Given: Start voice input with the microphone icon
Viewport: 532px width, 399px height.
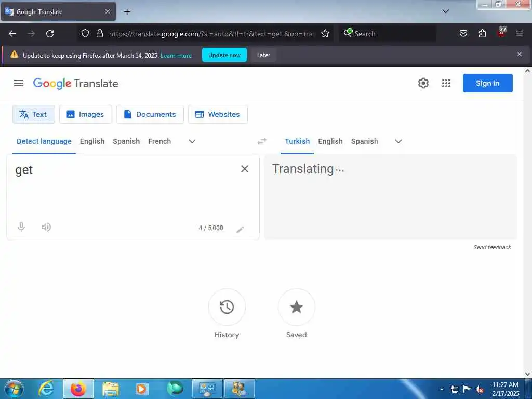Looking at the screenshot, I should (x=21, y=227).
